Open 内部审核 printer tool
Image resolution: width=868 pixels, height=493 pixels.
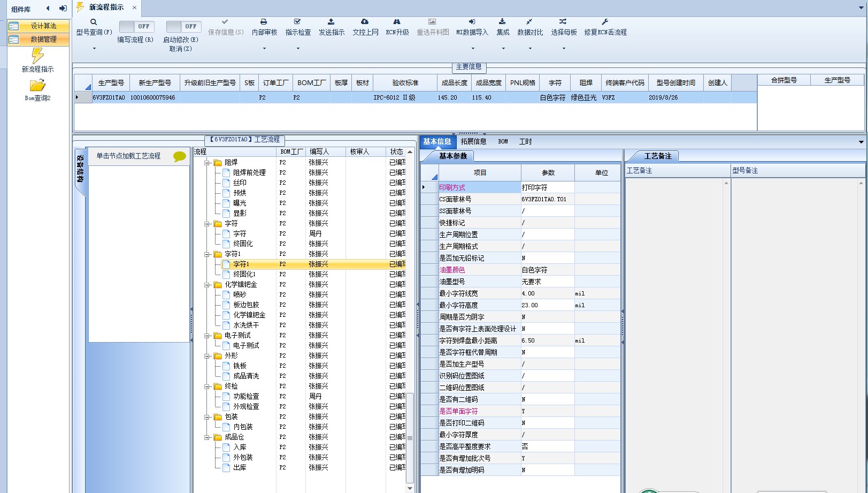[x=264, y=22]
